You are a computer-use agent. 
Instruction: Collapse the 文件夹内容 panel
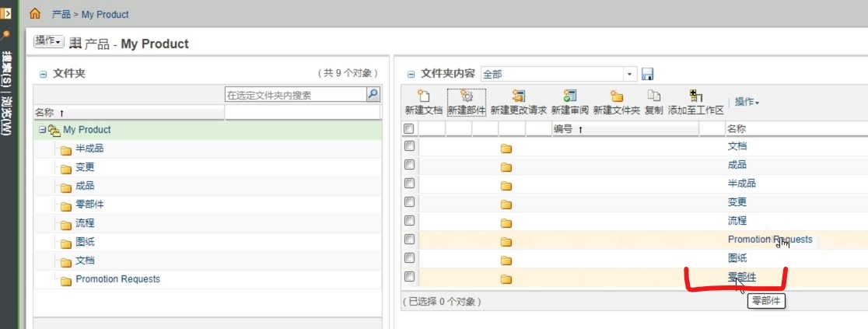click(x=411, y=74)
